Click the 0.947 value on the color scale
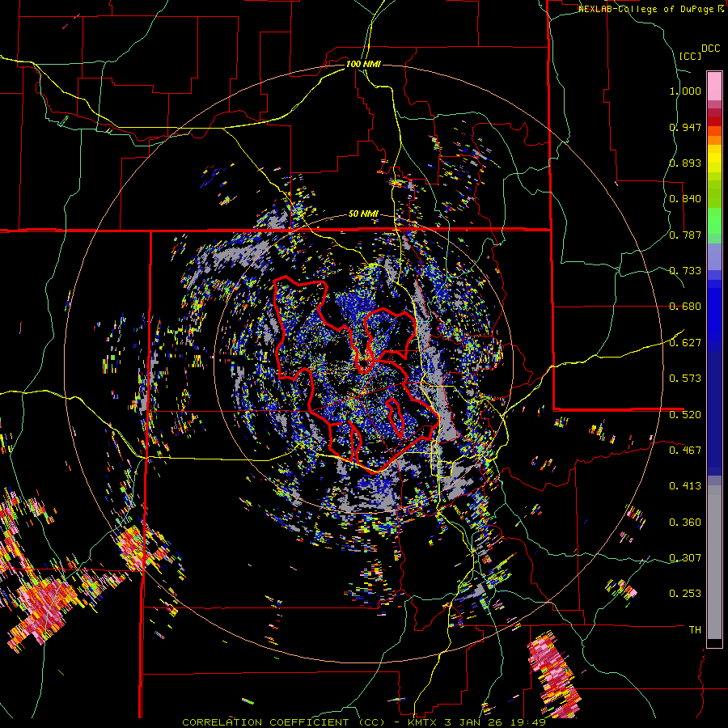 coord(685,127)
